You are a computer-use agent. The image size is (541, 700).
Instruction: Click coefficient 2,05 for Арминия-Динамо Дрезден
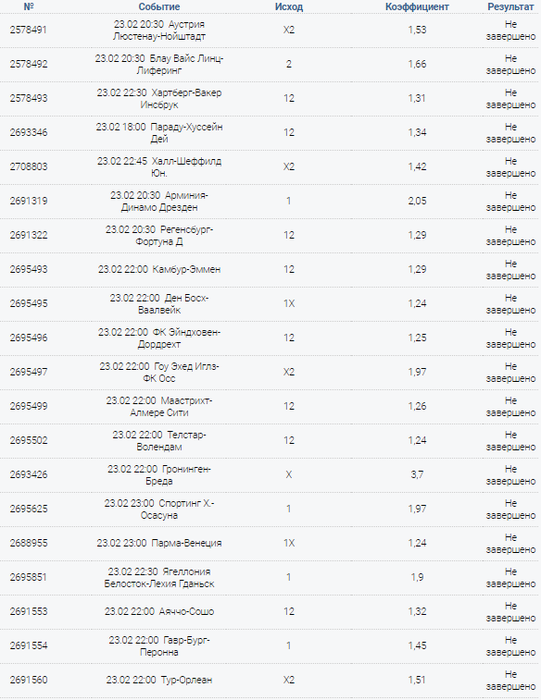coord(417,201)
